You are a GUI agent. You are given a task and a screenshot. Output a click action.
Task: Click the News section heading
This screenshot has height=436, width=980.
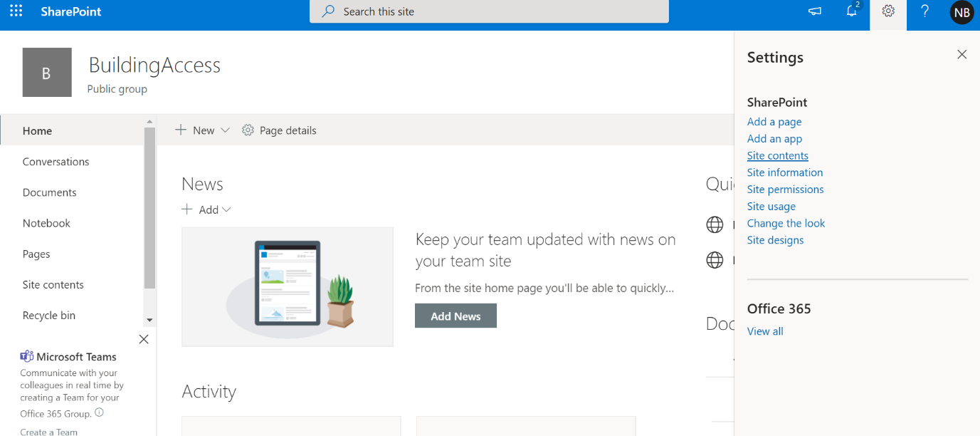(202, 184)
